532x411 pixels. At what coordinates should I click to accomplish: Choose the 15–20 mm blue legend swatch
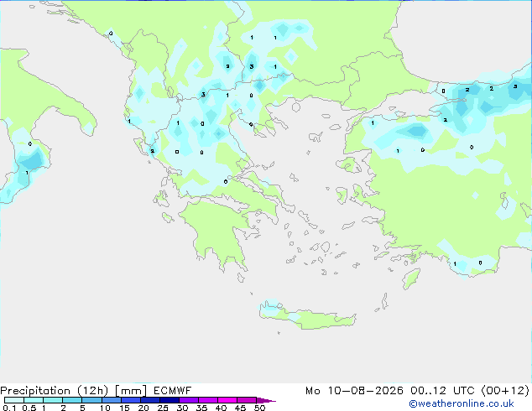(x=131, y=400)
